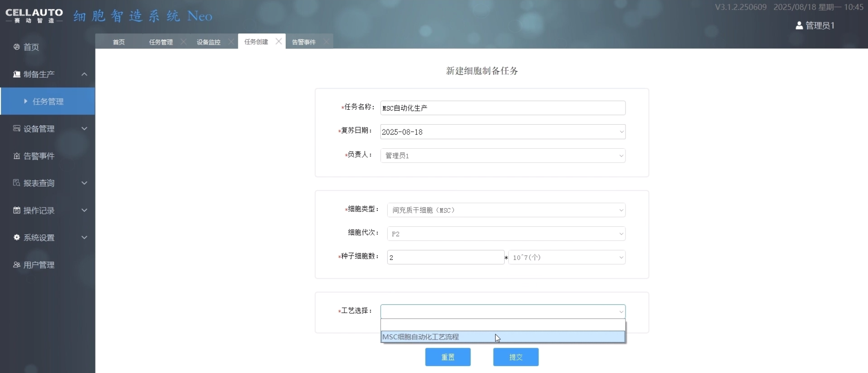Viewport: 868px width, 373px height.
Task: Click the 管理员1 user avatar icon
Action: point(799,26)
